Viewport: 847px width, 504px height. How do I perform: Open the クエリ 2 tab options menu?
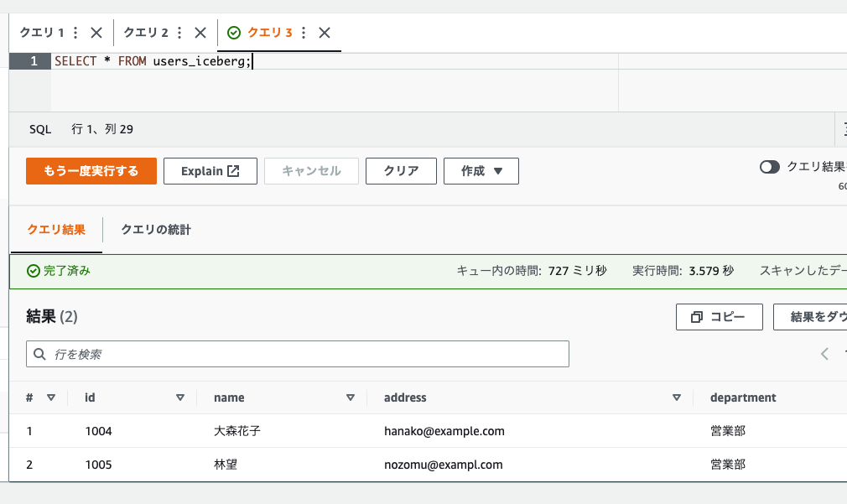[x=179, y=33]
